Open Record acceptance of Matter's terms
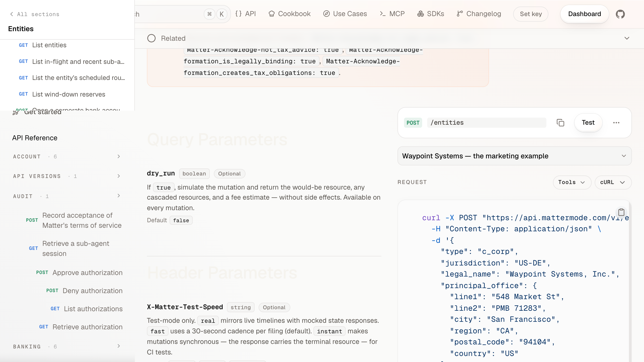644x362 pixels. 74,220
